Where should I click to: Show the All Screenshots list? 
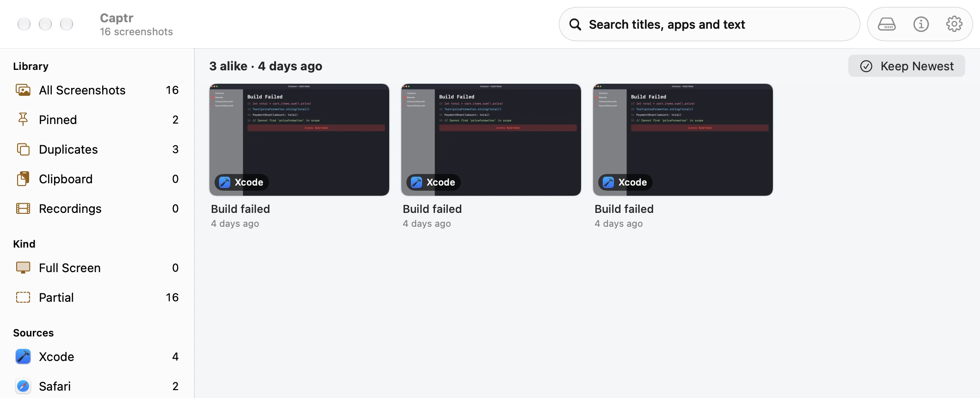97,90
